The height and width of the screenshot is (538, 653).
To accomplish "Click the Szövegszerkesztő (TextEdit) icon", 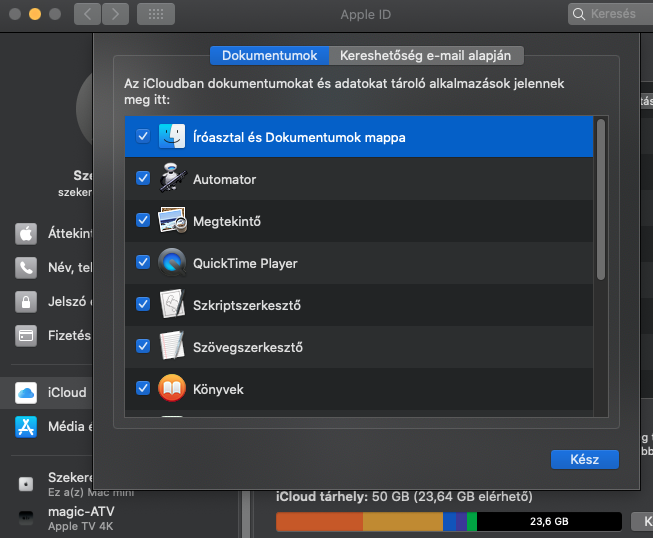I will (x=172, y=346).
